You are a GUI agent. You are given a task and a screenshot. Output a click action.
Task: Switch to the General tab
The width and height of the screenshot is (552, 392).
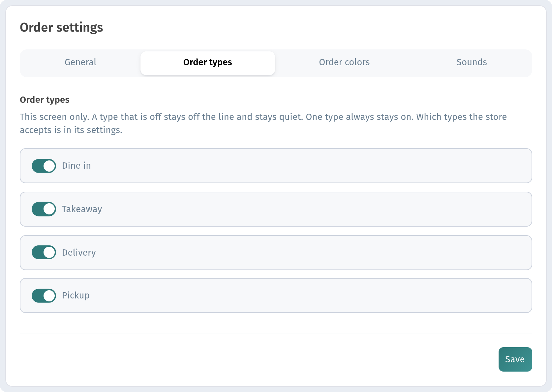coord(80,62)
